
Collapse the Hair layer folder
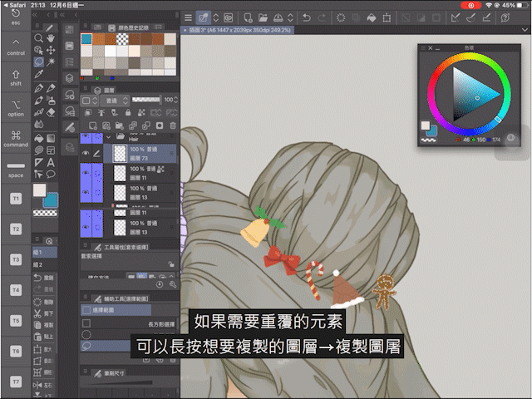109,137
